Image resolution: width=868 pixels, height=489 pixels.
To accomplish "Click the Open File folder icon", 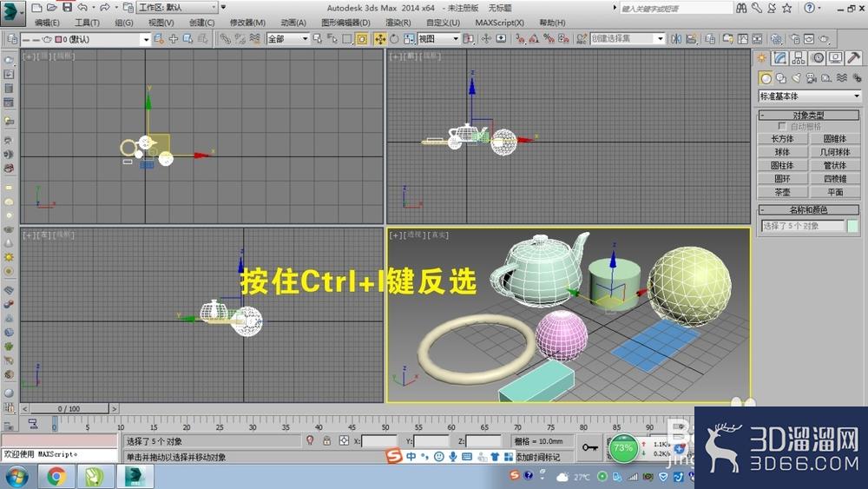I will [51, 8].
